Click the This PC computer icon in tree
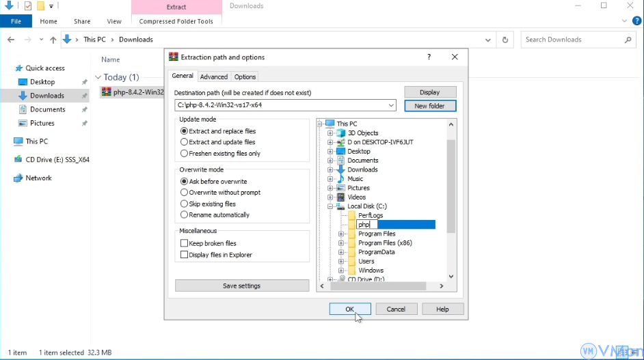Viewport: 644px width, 360px height. point(330,124)
